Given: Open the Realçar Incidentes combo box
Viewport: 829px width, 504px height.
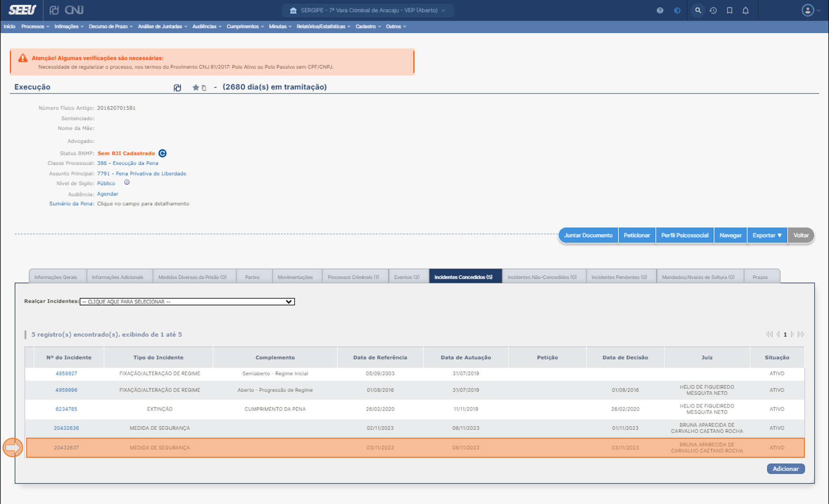Looking at the screenshot, I should pyautogui.click(x=187, y=302).
